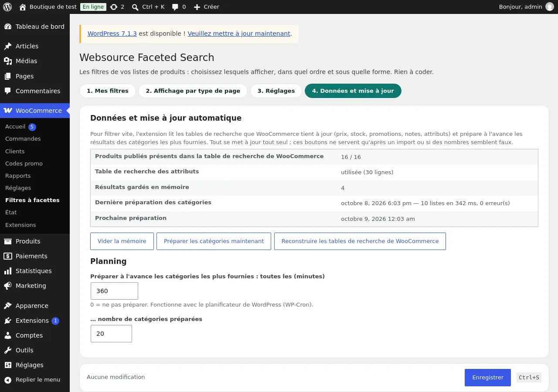Viewport: 558px width, 392px height.
Task: Follow the Veuillez mettre à jour maintenant link
Action: click(x=239, y=34)
